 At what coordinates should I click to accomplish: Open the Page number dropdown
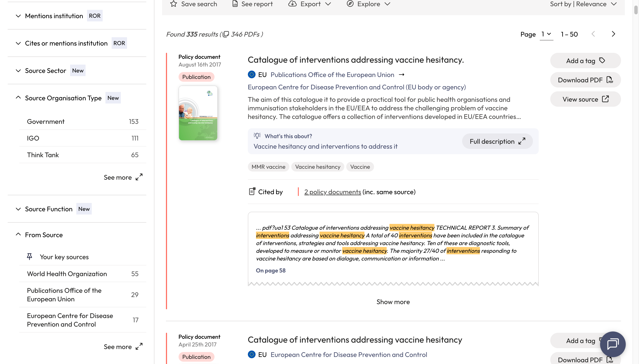click(x=546, y=34)
